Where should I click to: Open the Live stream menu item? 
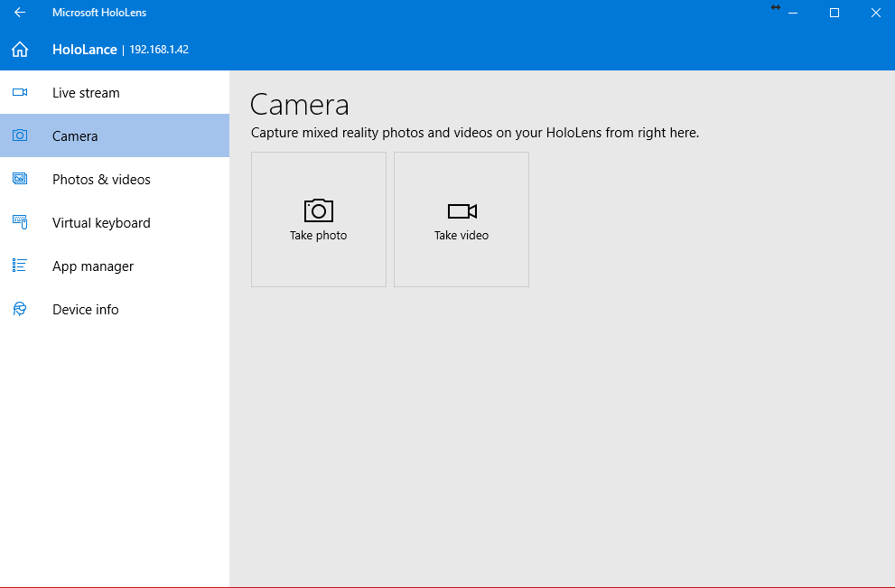(x=115, y=92)
